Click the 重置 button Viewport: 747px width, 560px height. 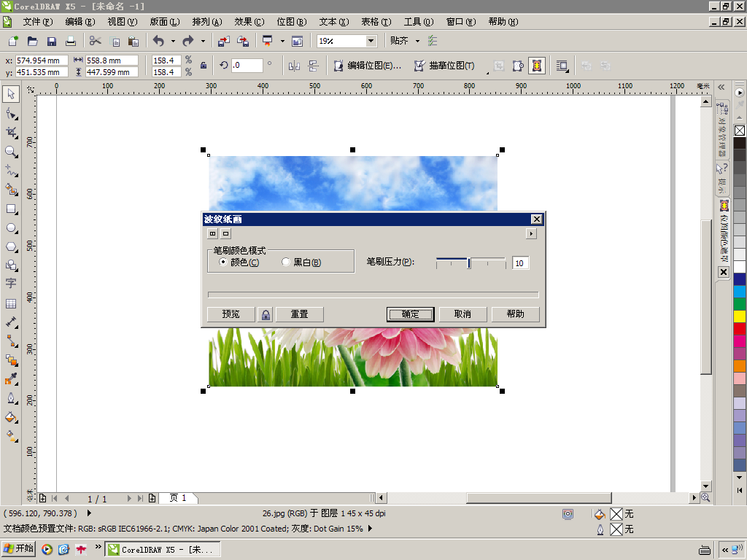(300, 314)
